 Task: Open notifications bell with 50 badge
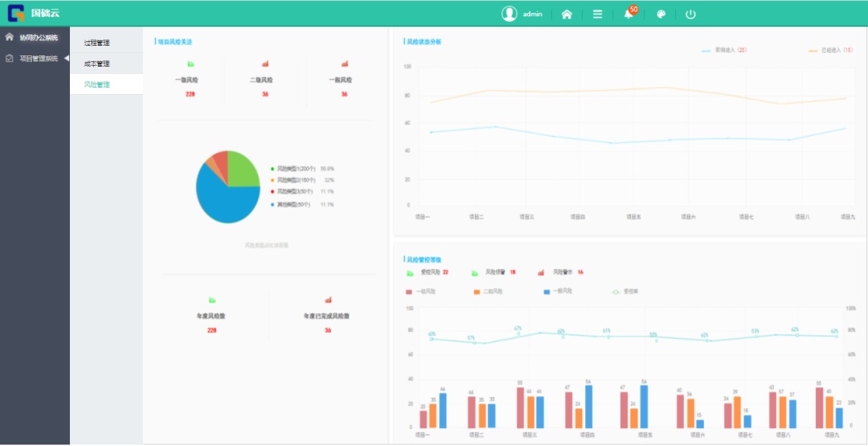click(628, 14)
